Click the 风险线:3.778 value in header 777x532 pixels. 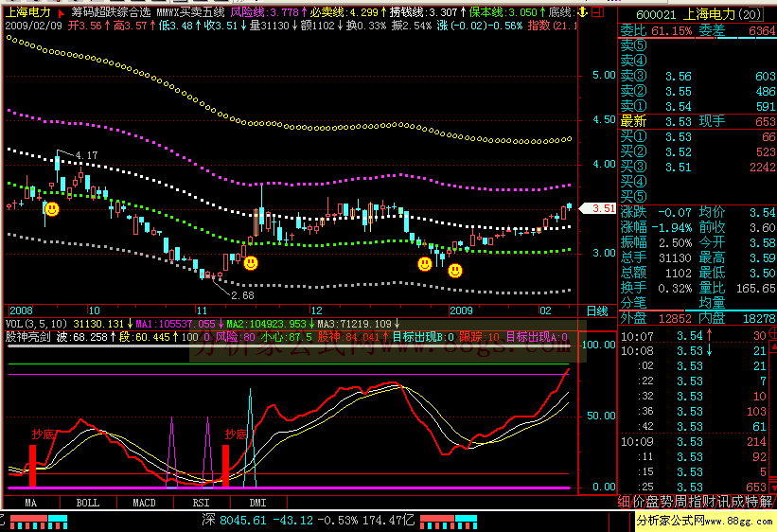coord(265,12)
